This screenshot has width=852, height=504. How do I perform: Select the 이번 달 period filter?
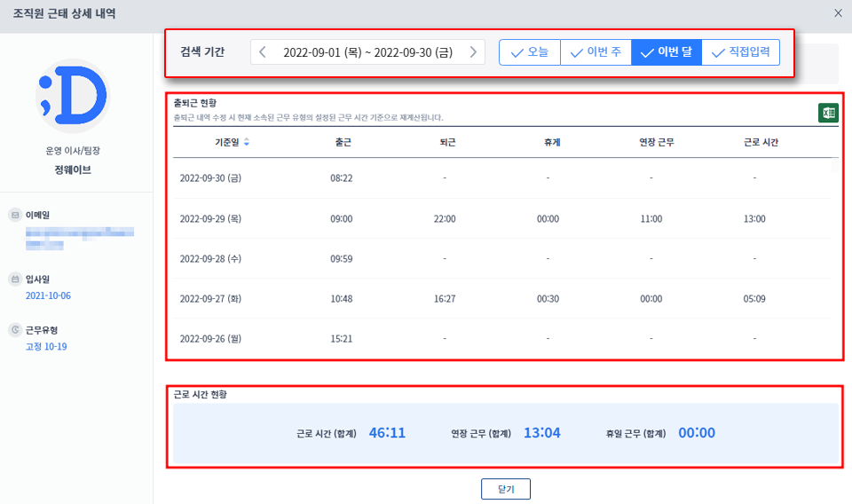point(667,52)
